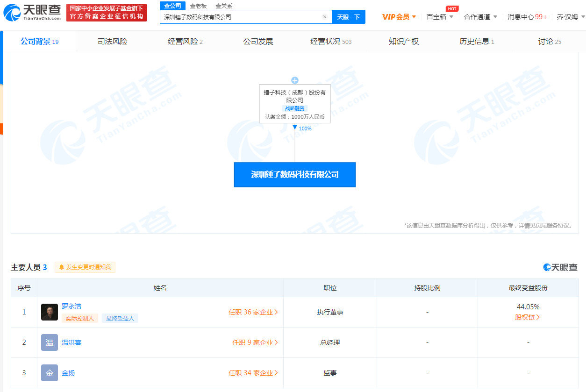
Task: Click the 天眼一下 search button
Action: pos(349,17)
